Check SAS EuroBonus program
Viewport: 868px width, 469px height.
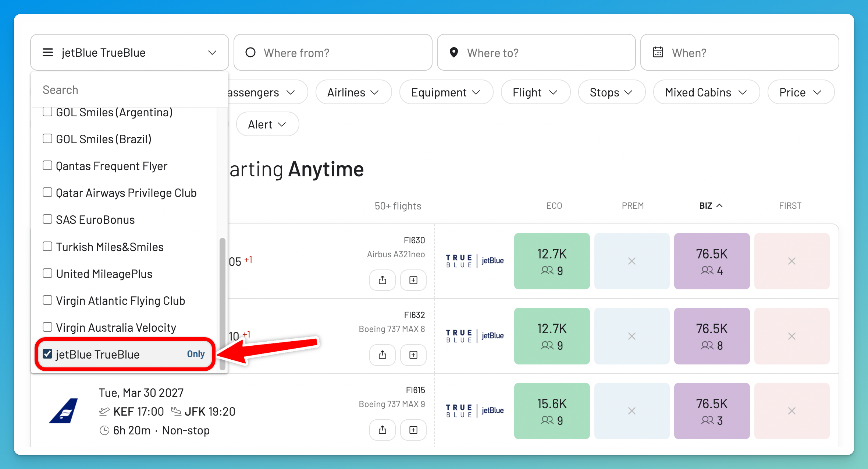point(47,219)
